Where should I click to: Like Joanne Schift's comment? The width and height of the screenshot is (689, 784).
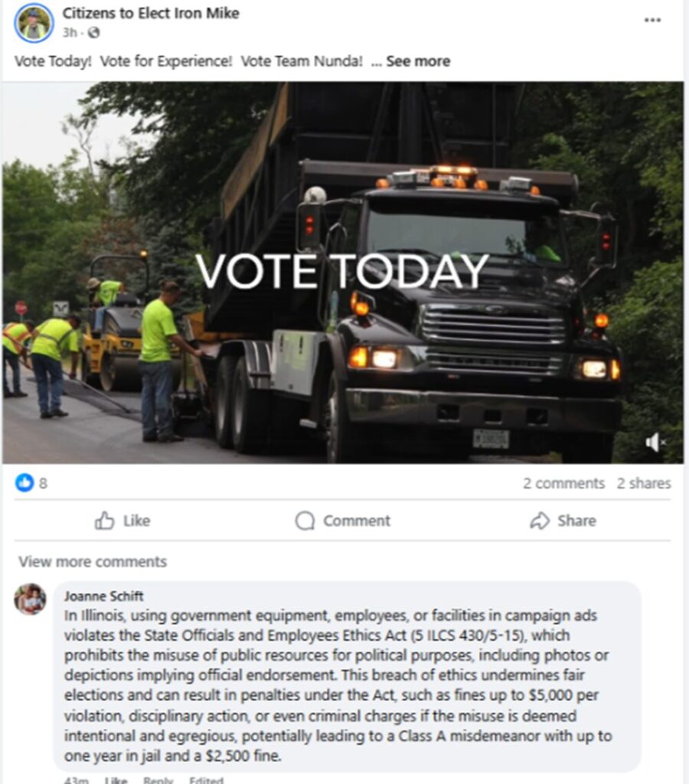[x=116, y=780]
